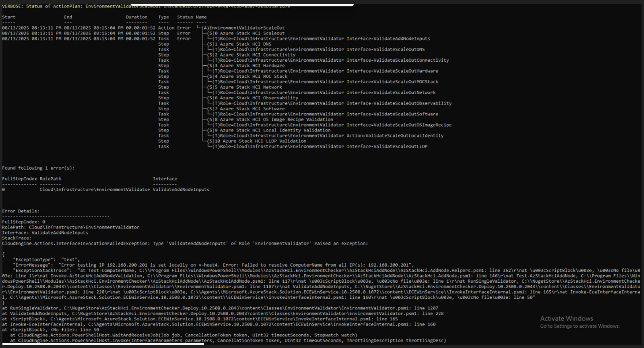Viewport: 644px width, 348px height.
Task: Click the ValidateScaleOutLLDP interface task line
Action: tap(320, 147)
